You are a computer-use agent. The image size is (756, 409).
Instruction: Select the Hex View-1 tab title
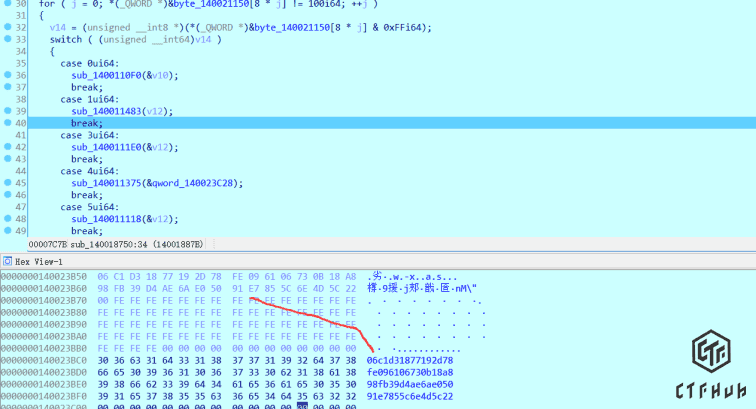[39, 261]
